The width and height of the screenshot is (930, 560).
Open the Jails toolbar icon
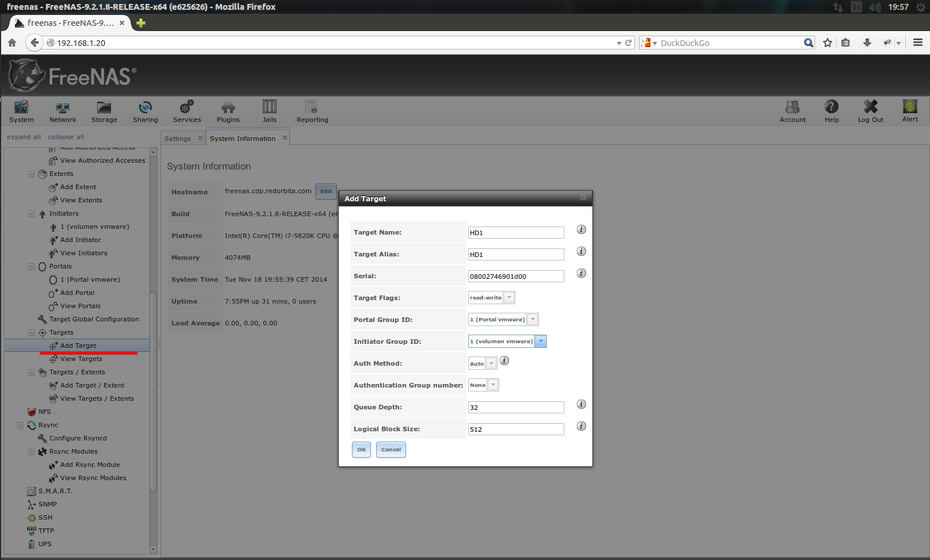pos(269,107)
